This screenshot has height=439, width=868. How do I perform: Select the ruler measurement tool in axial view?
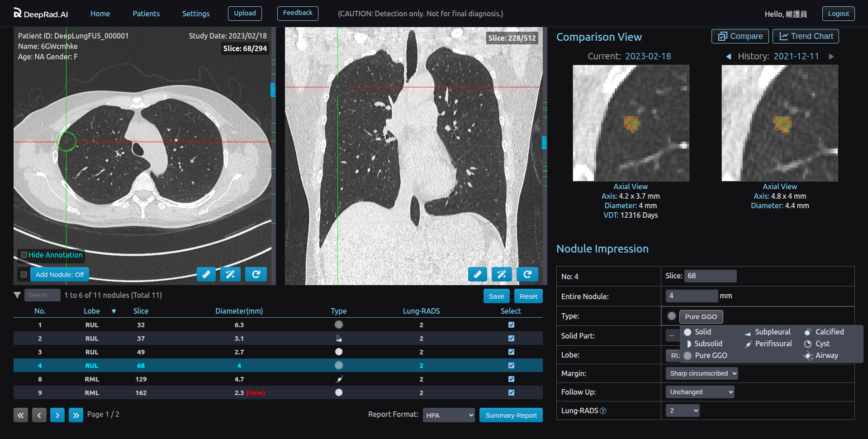tap(206, 274)
